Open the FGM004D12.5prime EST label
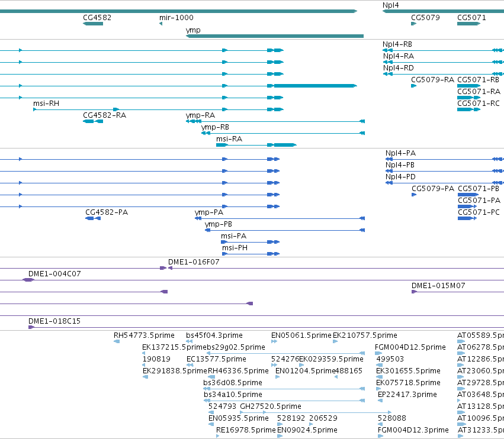 tap(410, 347)
